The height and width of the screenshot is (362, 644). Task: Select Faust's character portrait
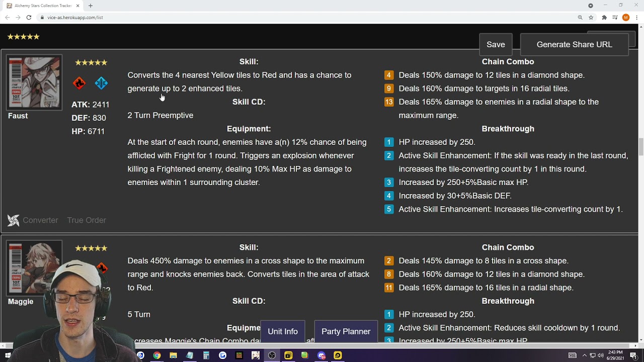(x=34, y=82)
